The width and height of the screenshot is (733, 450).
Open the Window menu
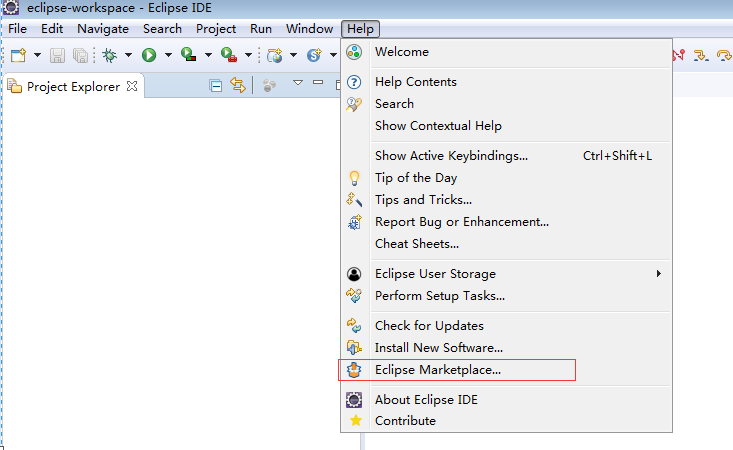point(309,29)
